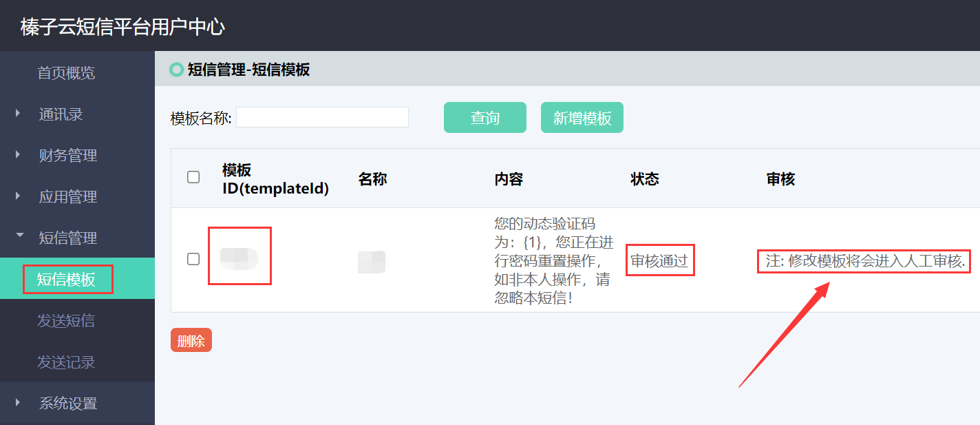Click the highlighted template ID cell
Viewport: 980px width, 425px height.
(x=239, y=256)
